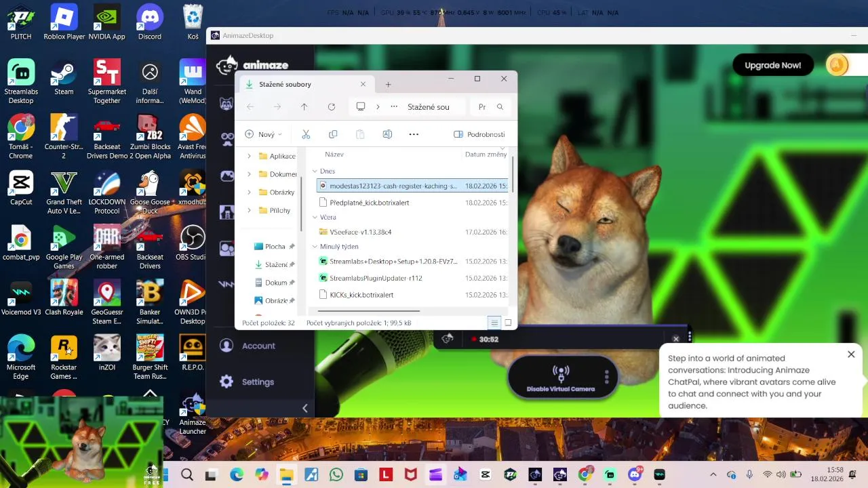Open the Nový dropdown menu

coord(263,134)
